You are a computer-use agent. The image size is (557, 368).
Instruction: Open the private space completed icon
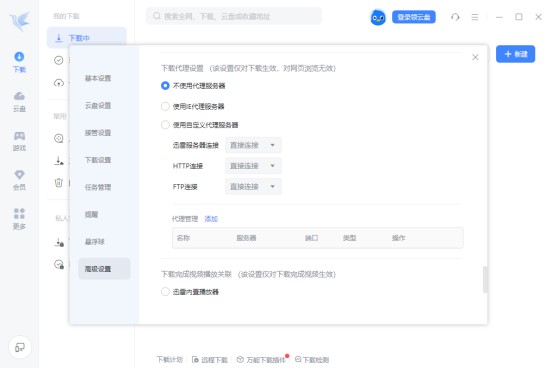[x=59, y=264]
